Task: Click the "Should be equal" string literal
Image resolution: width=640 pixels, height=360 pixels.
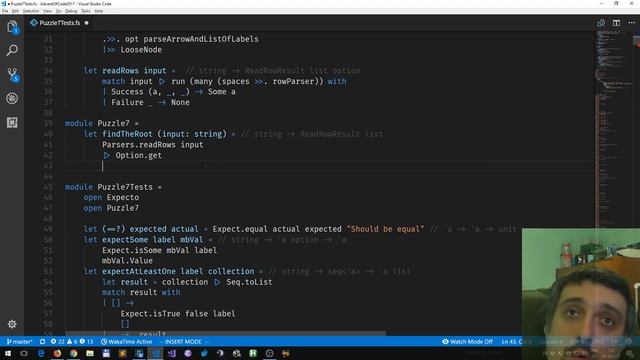Action: (x=385, y=229)
